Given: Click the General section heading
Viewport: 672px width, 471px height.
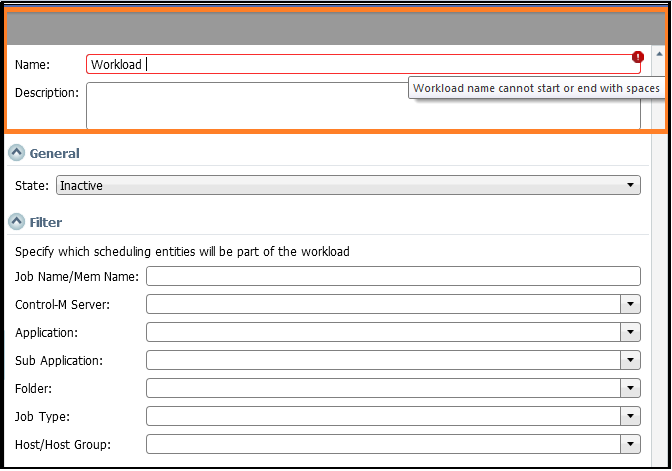Looking at the screenshot, I should tap(54, 153).
